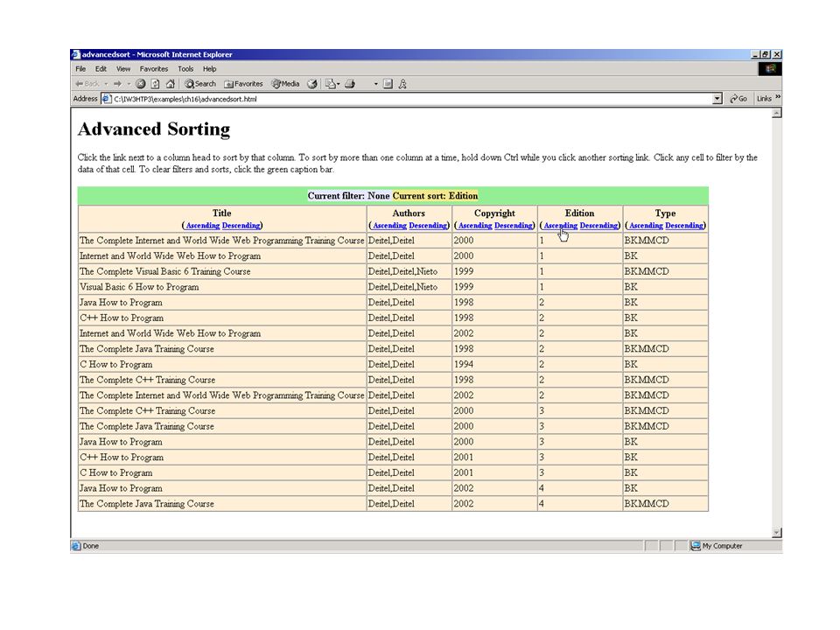The height and width of the screenshot is (630, 840).
Task: Click the green caption bar to clear filters
Action: 393,195
